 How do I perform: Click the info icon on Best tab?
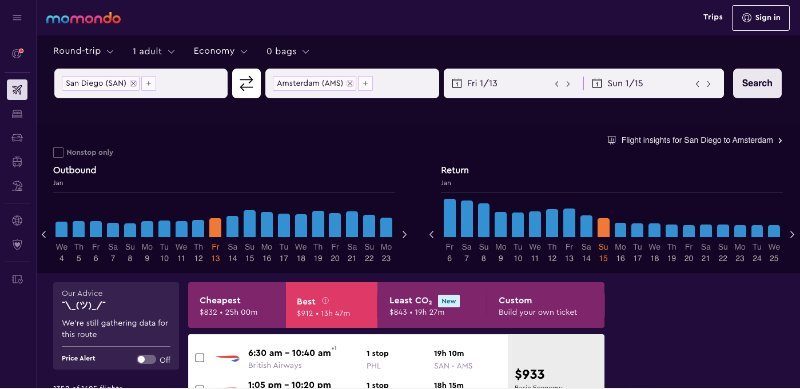pyautogui.click(x=326, y=301)
